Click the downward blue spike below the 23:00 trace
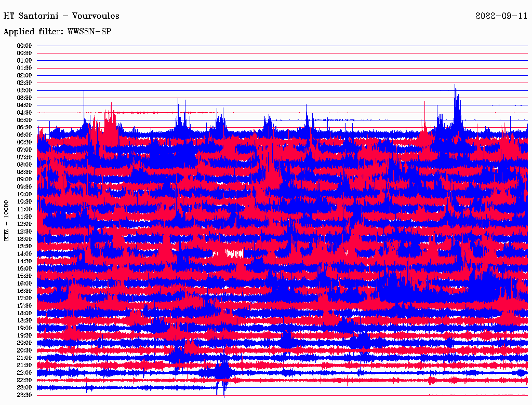The image size is (532, 405). click(224, 392)
